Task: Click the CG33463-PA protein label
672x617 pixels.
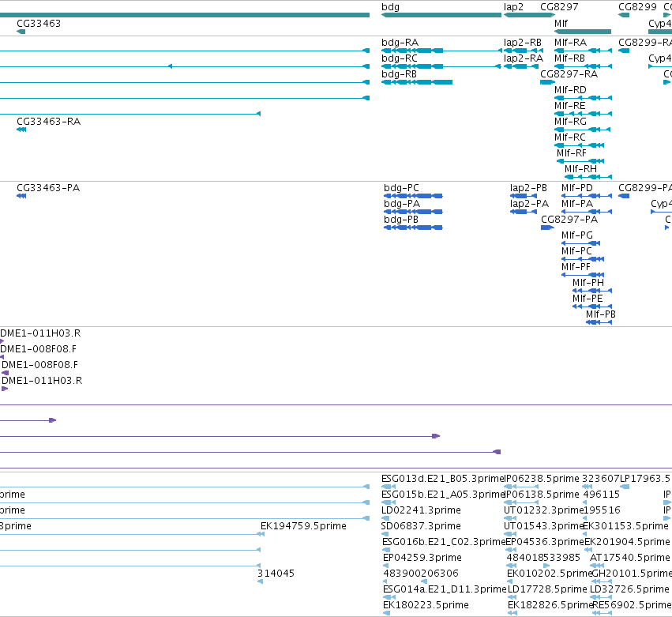Action: click(x=48, y=188)
